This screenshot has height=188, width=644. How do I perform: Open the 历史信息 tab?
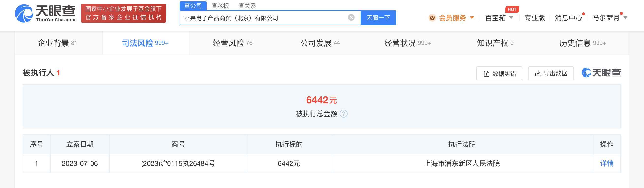(583, 43)
